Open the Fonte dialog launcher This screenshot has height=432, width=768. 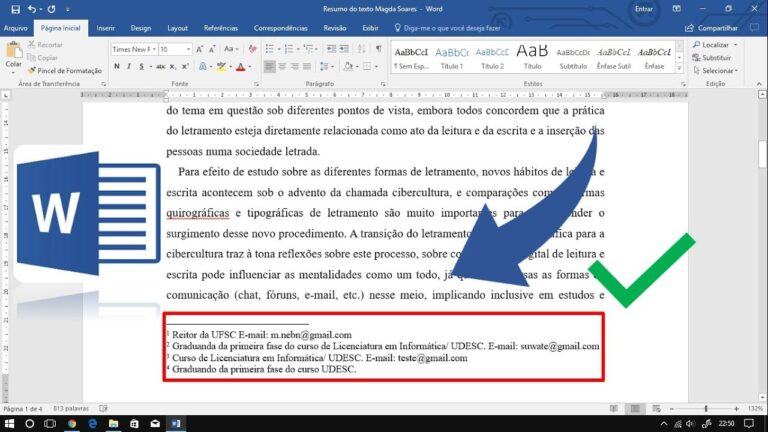coord(256,84)
